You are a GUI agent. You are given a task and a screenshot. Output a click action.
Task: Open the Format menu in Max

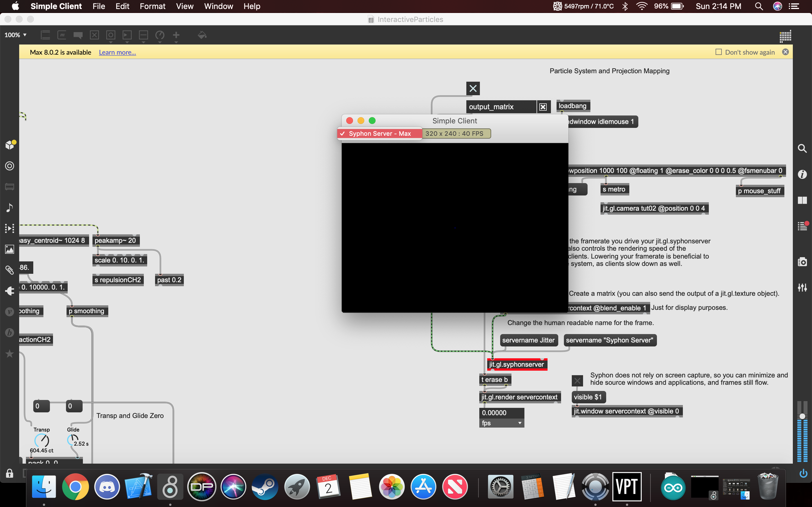[x=152, y=6]
